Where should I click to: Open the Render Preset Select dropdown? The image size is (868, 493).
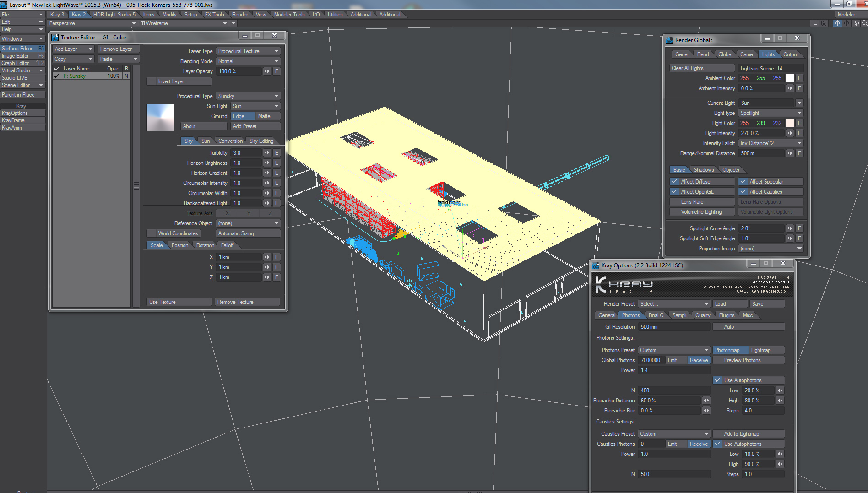point(674,304)
